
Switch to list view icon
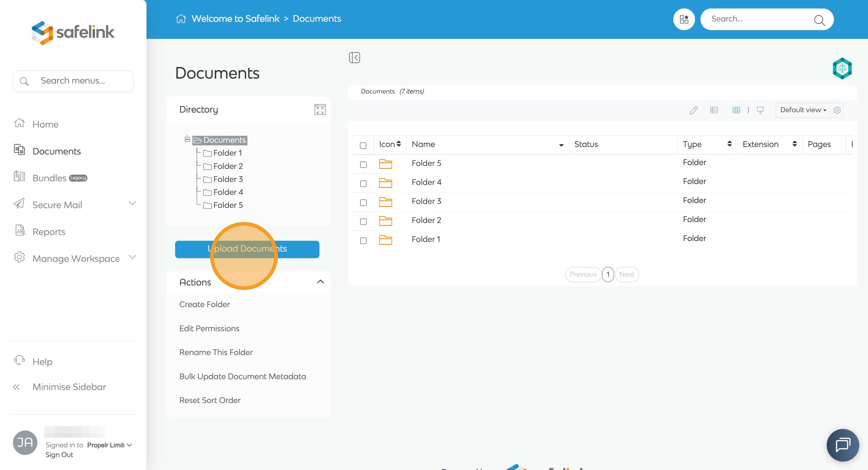click(x=714, y=110)
